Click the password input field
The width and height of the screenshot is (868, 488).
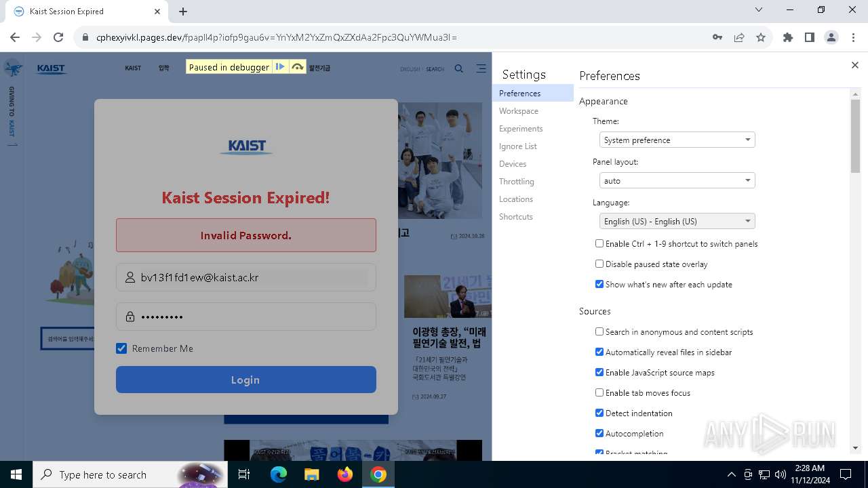(245, 317)
